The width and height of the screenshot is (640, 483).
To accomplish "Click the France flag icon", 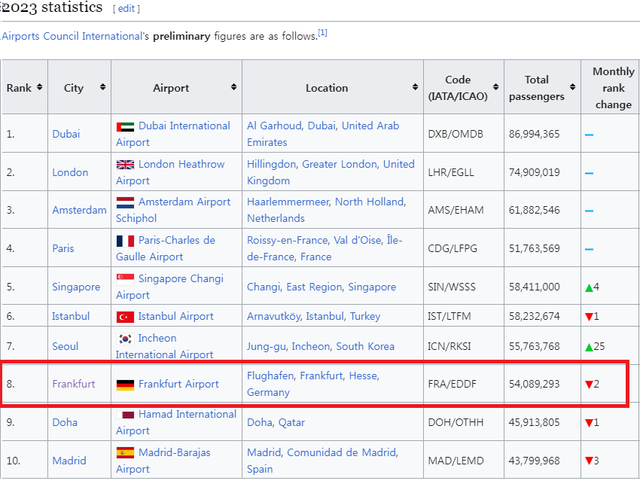I will pyautogui.click(x=125, y=240).
